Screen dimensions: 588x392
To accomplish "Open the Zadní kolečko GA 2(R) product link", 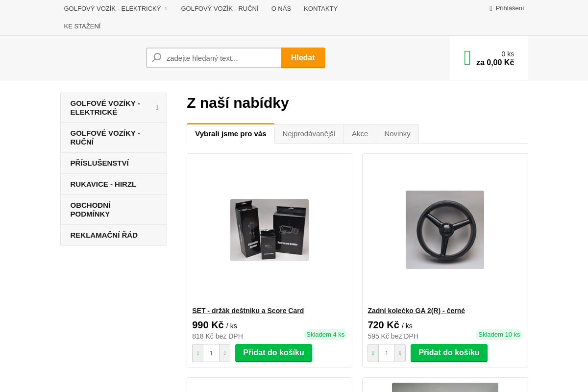I will pos(416,311).
